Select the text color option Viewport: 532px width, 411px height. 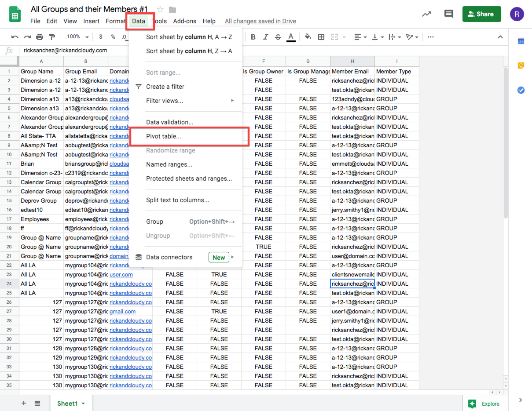coord(290,37)
